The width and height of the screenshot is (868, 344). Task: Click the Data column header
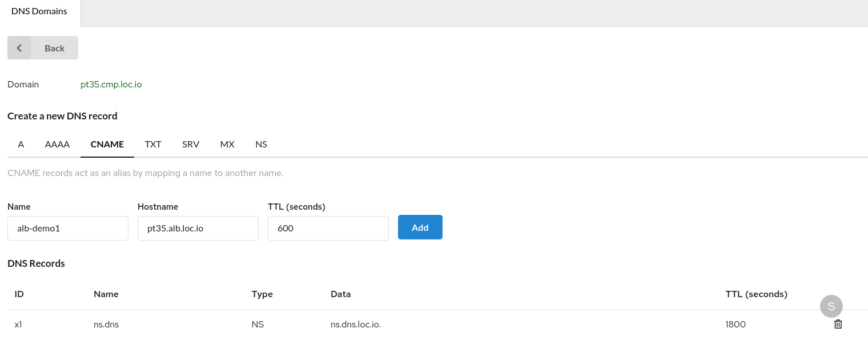pyautogui.click(x=340, y=294)
